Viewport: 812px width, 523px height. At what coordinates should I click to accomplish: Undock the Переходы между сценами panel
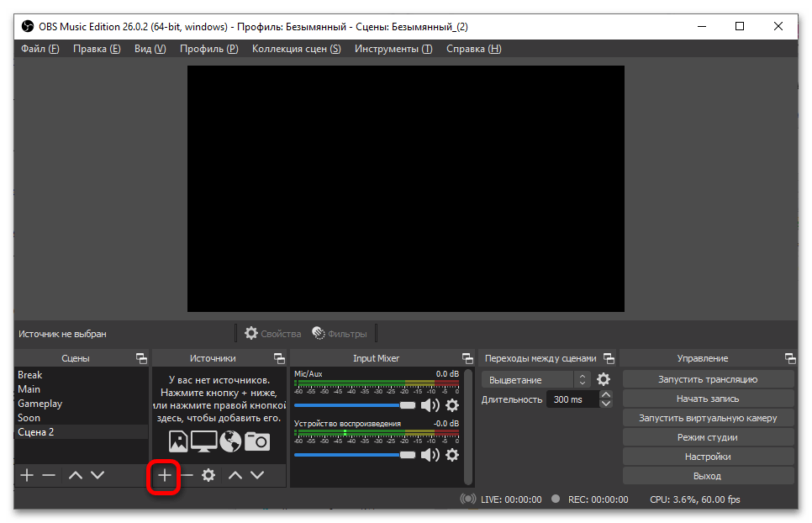tap(609, 358)
